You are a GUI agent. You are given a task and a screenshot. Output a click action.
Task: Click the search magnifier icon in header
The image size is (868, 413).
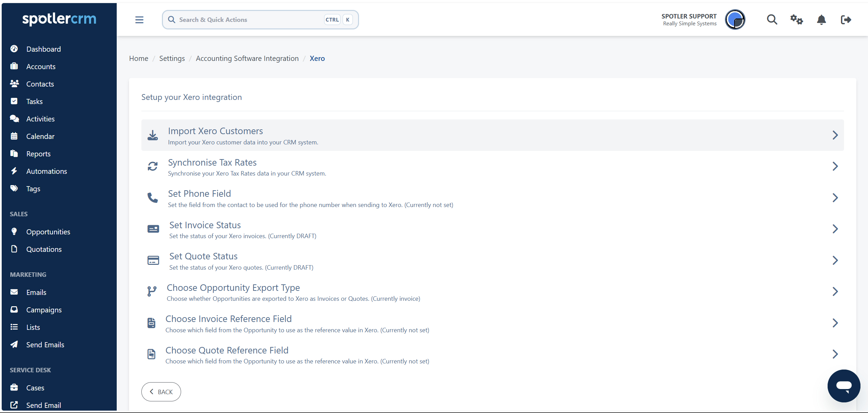coord(772,20)
